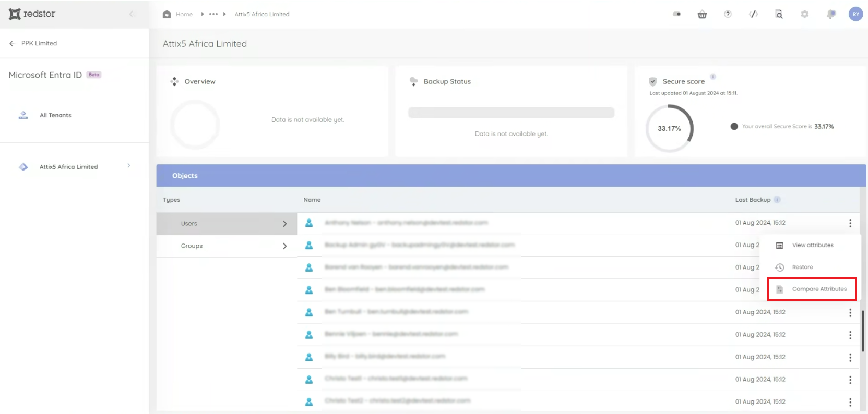Click the objects list vertical scrollbar
The image size is (868, 414).
[863, 331]
